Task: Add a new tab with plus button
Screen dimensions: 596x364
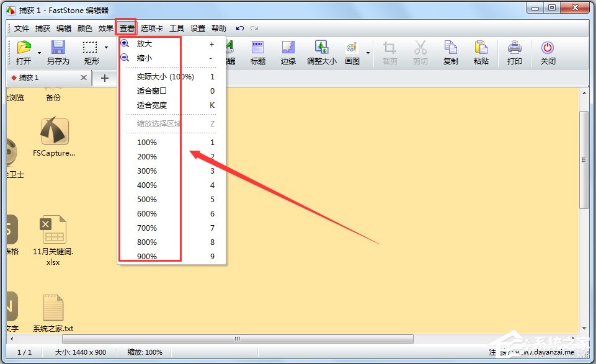Action: pos(105,78)
